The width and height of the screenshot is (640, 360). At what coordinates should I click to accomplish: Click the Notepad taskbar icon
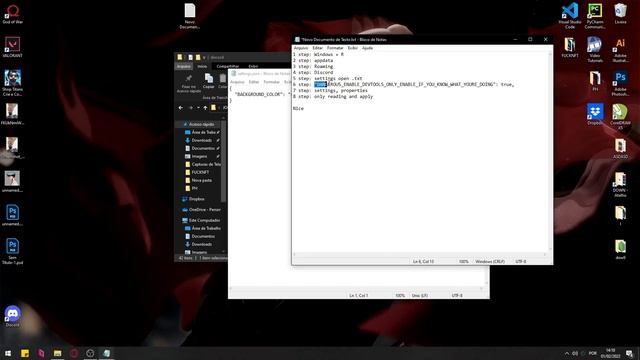[107, 353]
